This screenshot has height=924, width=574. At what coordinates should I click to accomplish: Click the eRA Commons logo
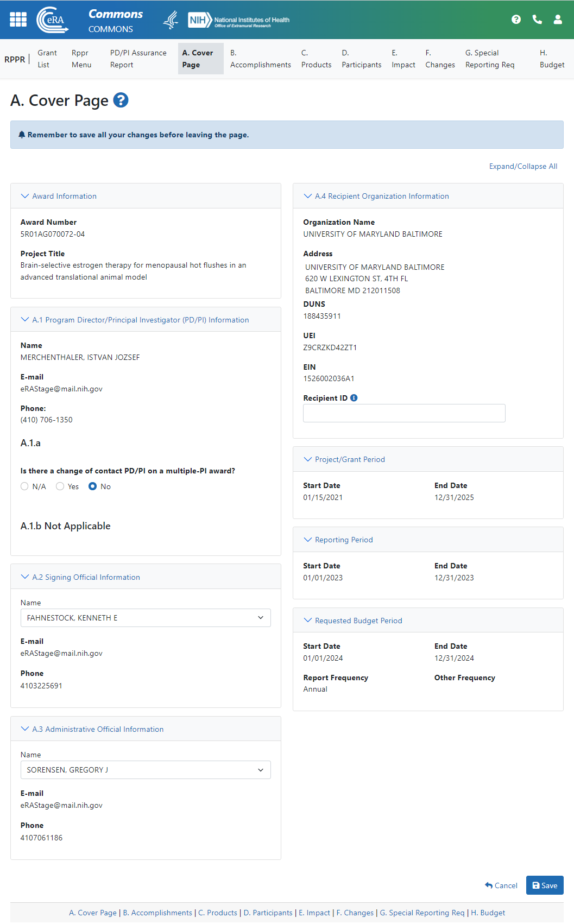point(53,20)
